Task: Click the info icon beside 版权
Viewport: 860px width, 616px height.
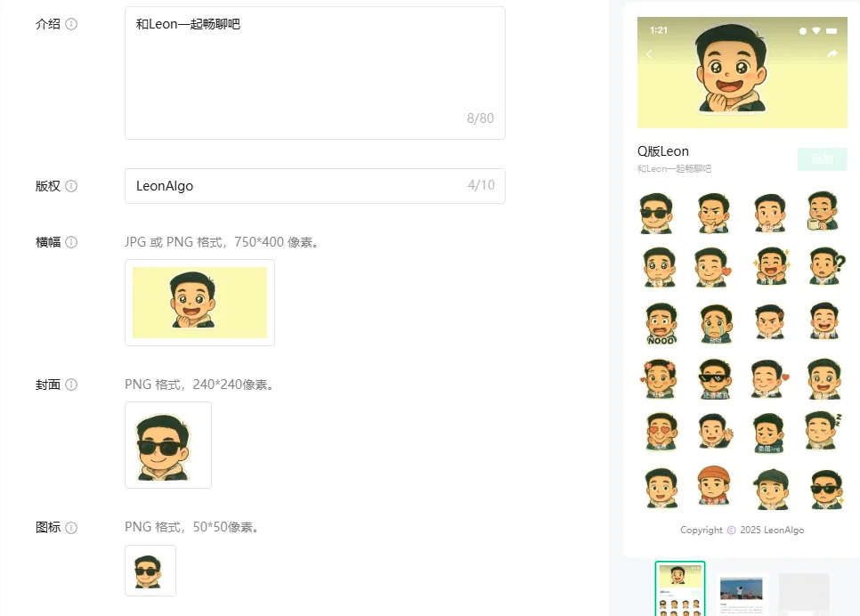Action: (x=72, y=186)
